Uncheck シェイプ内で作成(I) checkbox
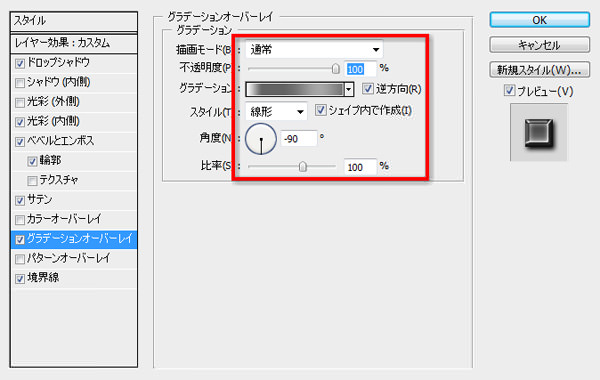 [320, 110]
